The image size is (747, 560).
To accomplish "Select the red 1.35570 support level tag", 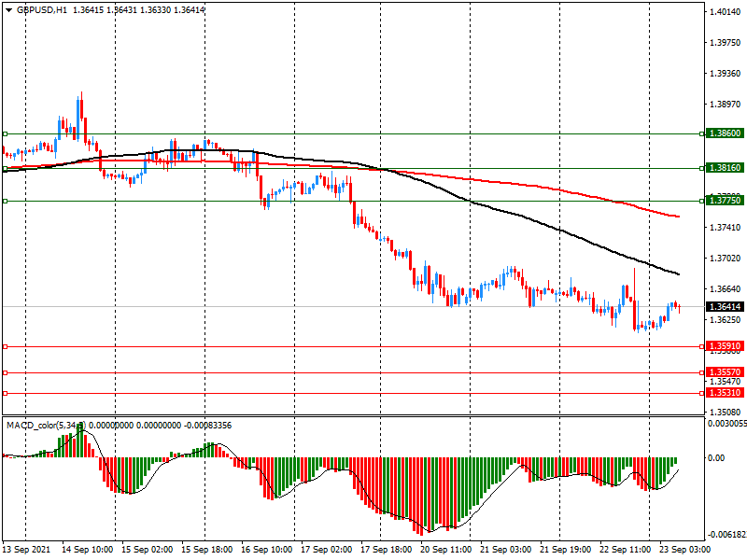I will pyautogui.click(x=726, y=371).
